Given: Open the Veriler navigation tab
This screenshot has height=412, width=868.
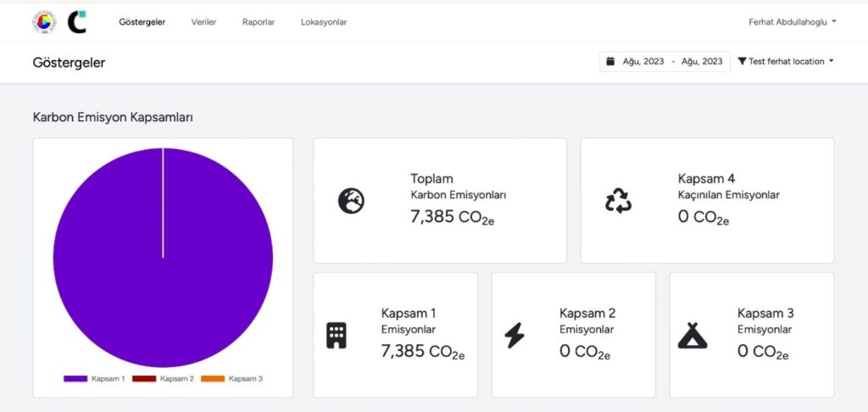Looking at the screenshot, I should click(x=203, y=22).
